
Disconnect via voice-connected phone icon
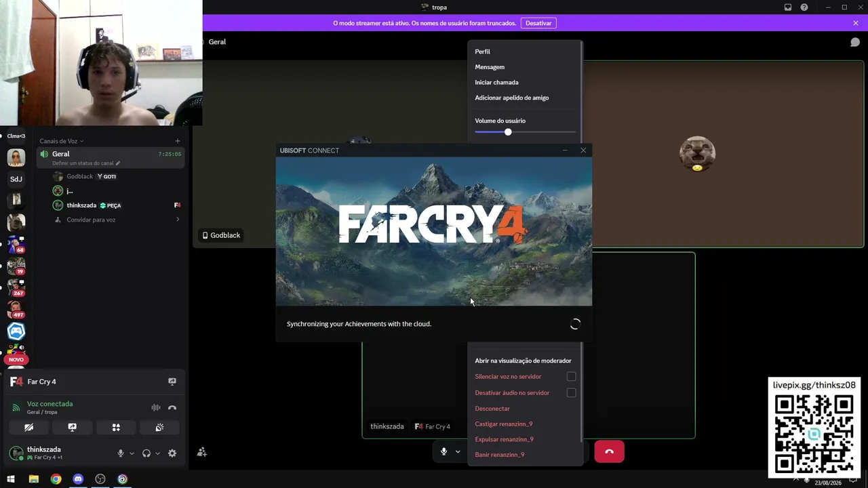[172, 407]
